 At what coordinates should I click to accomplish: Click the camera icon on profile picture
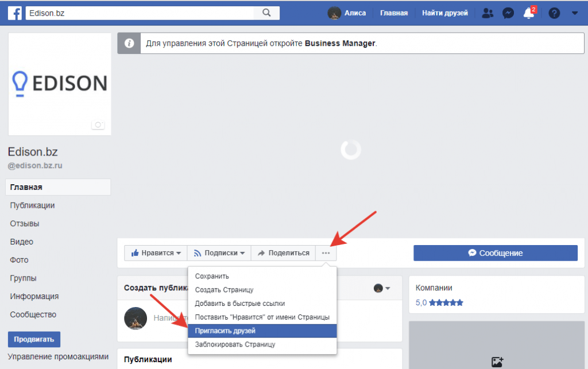[98, 125]
